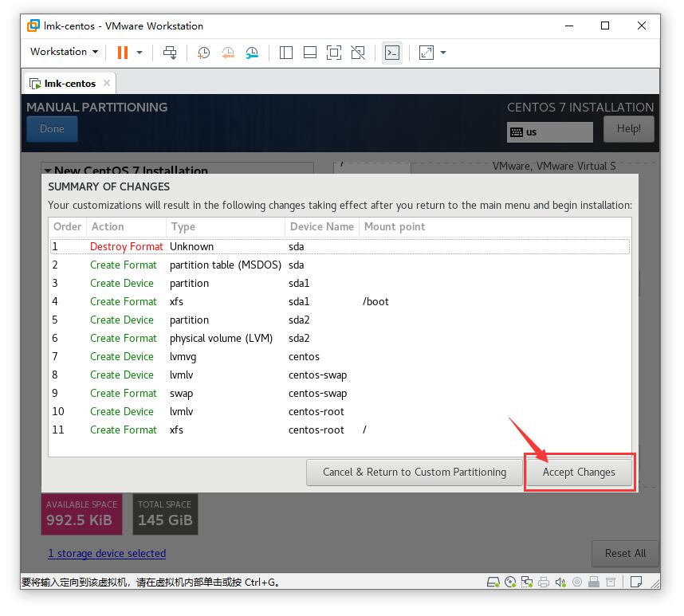Screen dimensions: 684x616
Task: Click the Type column header
Action: (x=226, y=226)
